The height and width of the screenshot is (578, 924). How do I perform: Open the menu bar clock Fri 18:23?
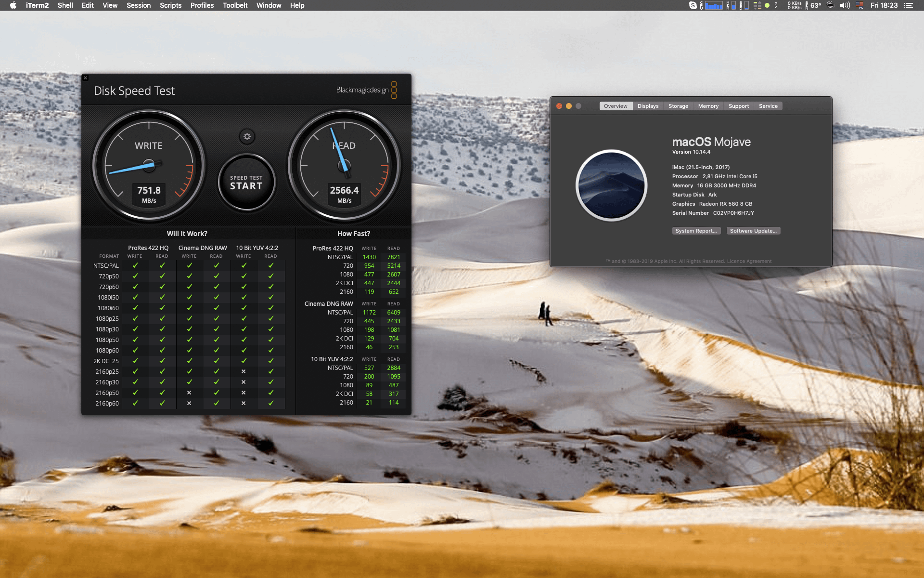click(884, 5)
